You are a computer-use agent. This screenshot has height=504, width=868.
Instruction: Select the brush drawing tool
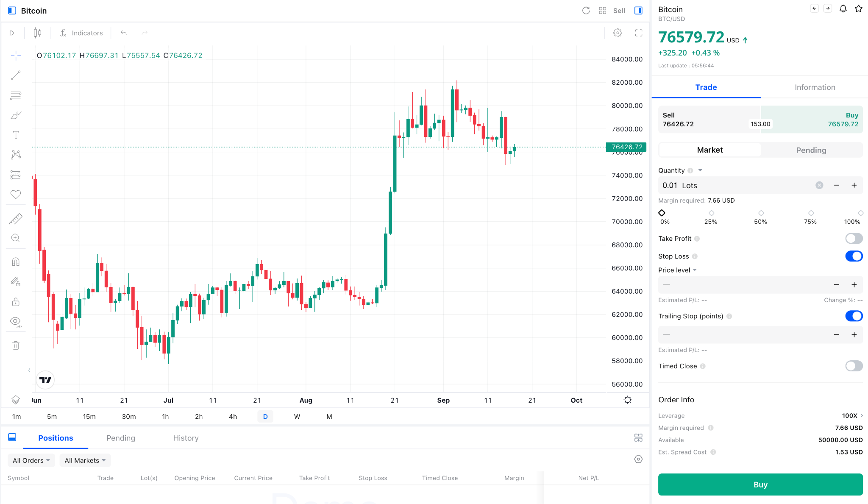[x=16, y=115]
